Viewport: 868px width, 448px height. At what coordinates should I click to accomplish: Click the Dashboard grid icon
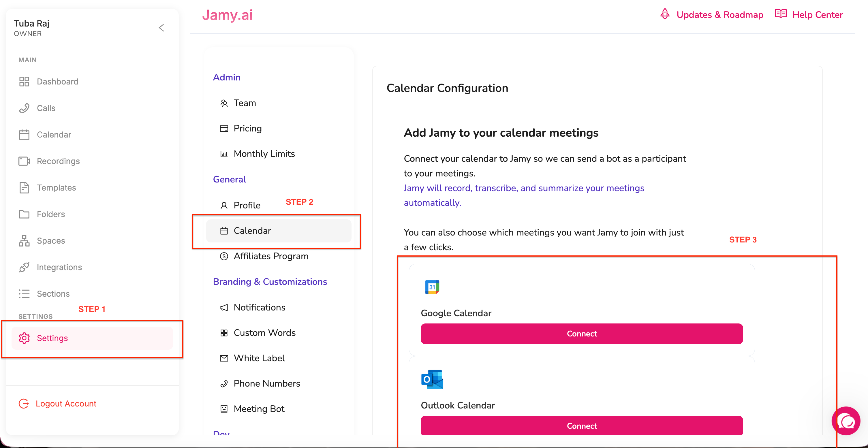24,82
